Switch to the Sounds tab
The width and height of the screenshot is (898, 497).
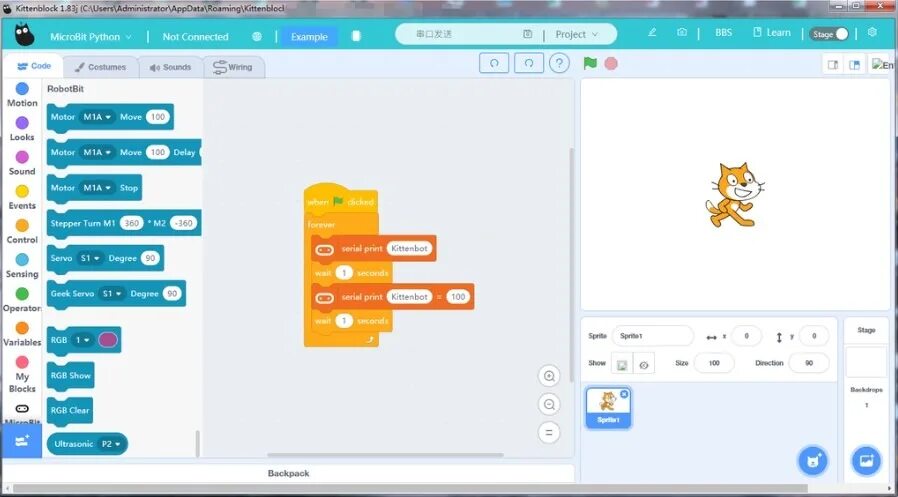tap(170, 67)
